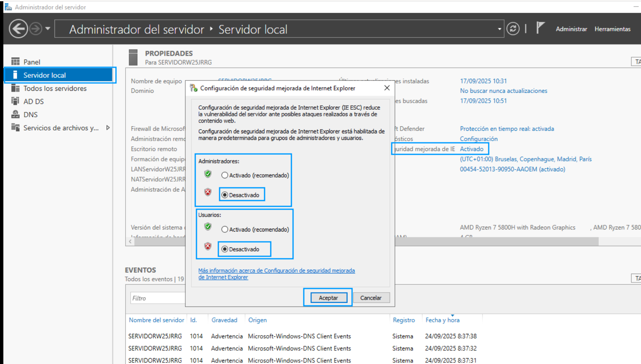Click Activado link for IE enhanced security
This screenshot has height=364, width=641.
(x=472, y=149)
